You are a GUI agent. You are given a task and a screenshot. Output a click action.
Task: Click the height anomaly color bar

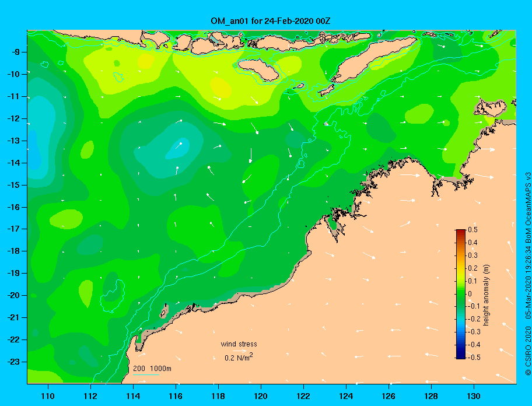[x=461, y=294]
